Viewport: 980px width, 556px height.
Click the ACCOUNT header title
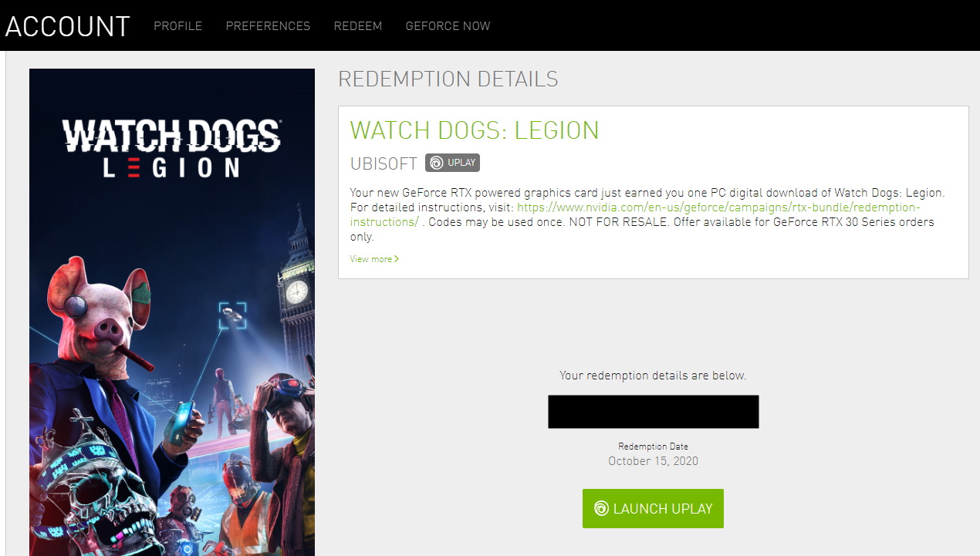point(67,26)
